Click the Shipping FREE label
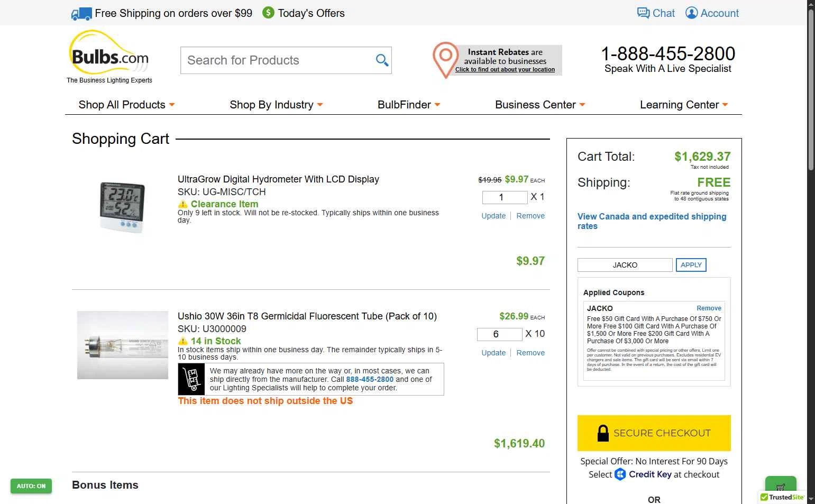Screen dimensions: 815x504 pyautogui.click(x=713, y=182)
